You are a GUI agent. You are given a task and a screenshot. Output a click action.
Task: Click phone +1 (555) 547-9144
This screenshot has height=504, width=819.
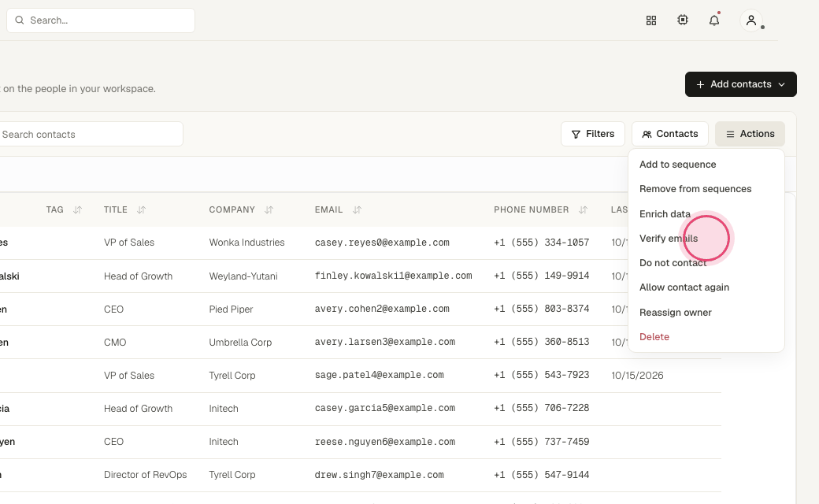pyautogui.click(x=541, y=475)
